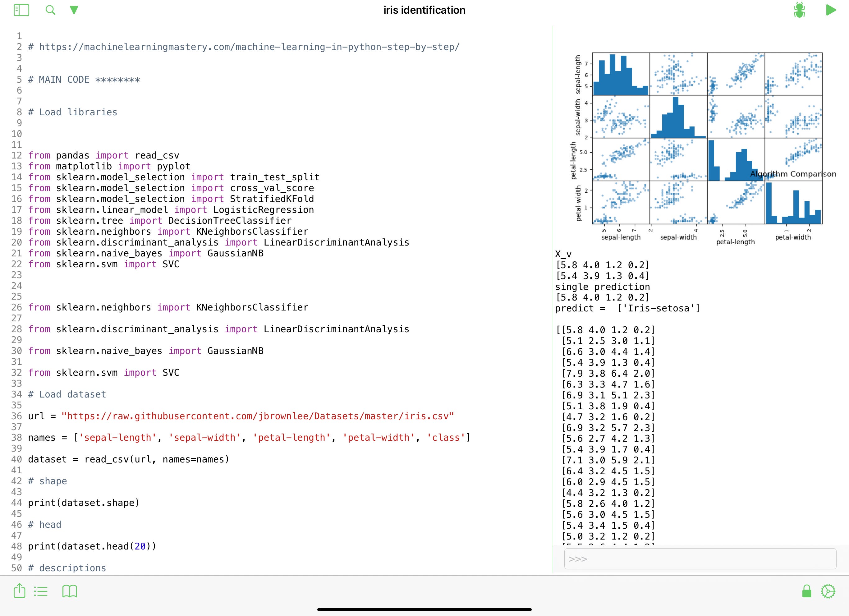Click the console input field

[700, 559]
